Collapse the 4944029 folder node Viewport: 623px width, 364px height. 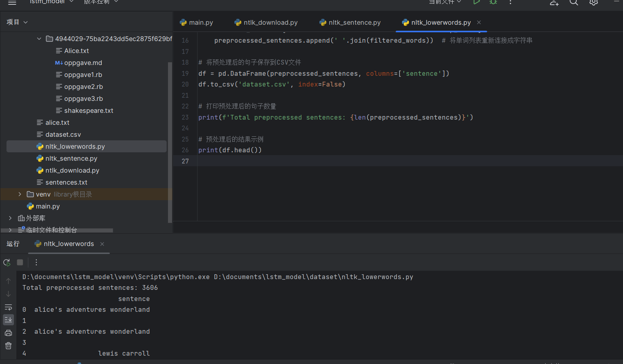point(39,39)
